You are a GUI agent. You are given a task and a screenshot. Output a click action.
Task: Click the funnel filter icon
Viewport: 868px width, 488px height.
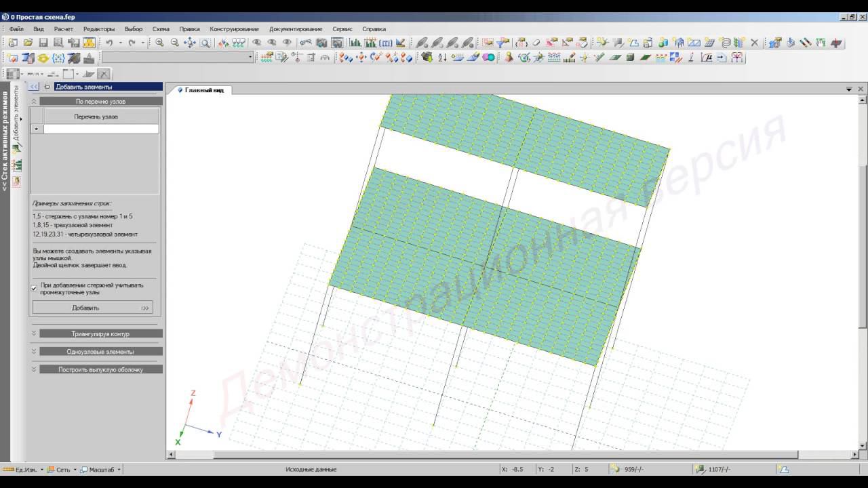click(502, 43)
